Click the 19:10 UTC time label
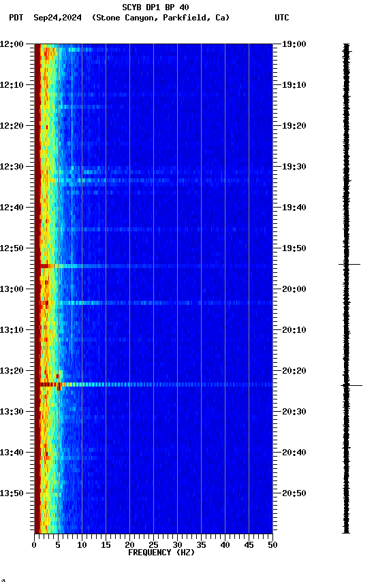 (294, 85)
